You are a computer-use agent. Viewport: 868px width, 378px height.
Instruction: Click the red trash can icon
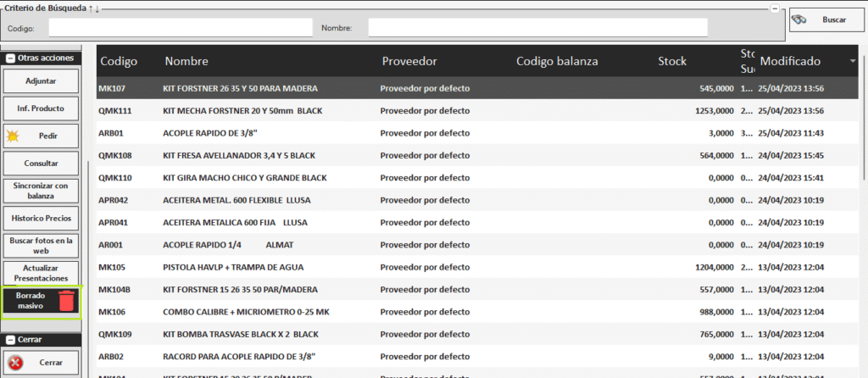(x=66, y=300)
